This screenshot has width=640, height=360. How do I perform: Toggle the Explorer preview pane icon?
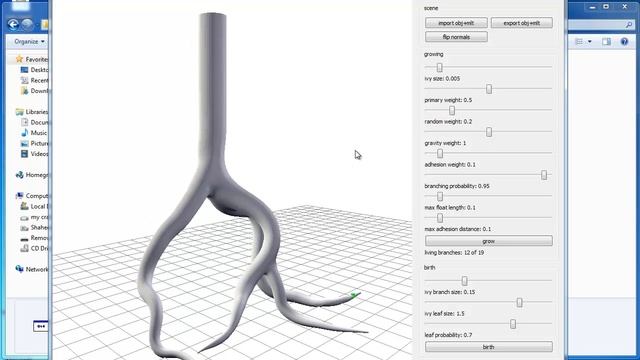(607, 42)
